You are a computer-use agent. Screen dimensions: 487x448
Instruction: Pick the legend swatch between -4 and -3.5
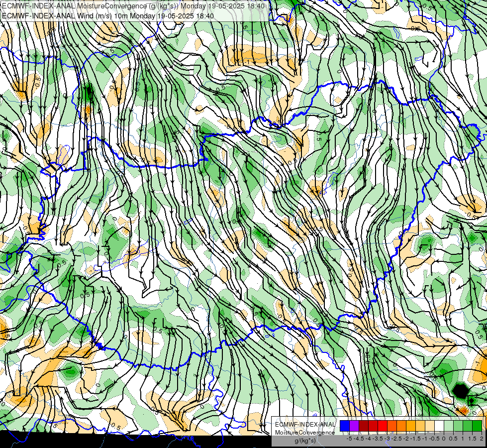tap(373, 426)
